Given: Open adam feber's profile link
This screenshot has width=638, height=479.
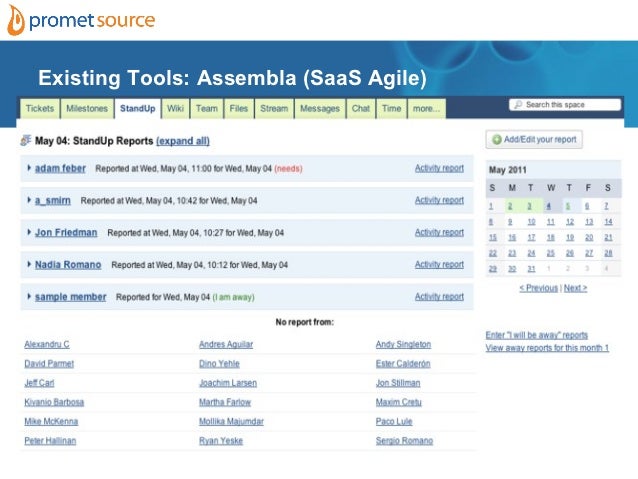Looking at the screenshot, I should [x=60, y=168].
